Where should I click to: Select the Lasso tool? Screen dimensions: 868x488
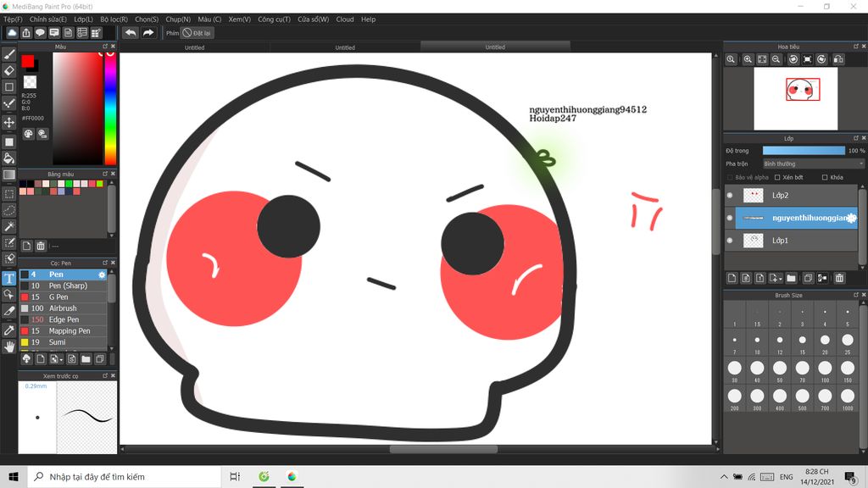(8, 210)
